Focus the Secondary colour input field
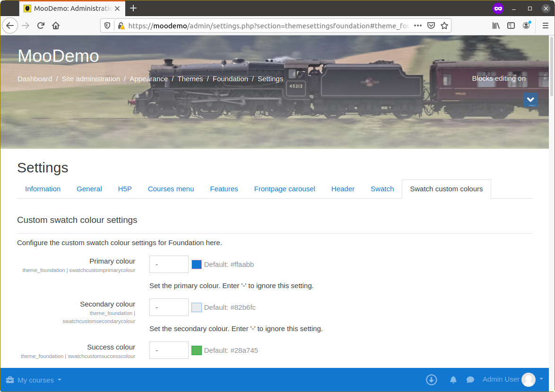The image size is (555, 392). pyautogui.click(x=169, y=307)
